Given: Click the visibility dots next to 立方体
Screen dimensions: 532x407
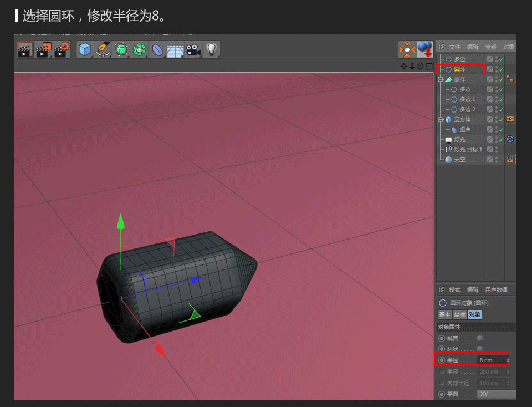Looking at the screenshot, I should [497, 119].
